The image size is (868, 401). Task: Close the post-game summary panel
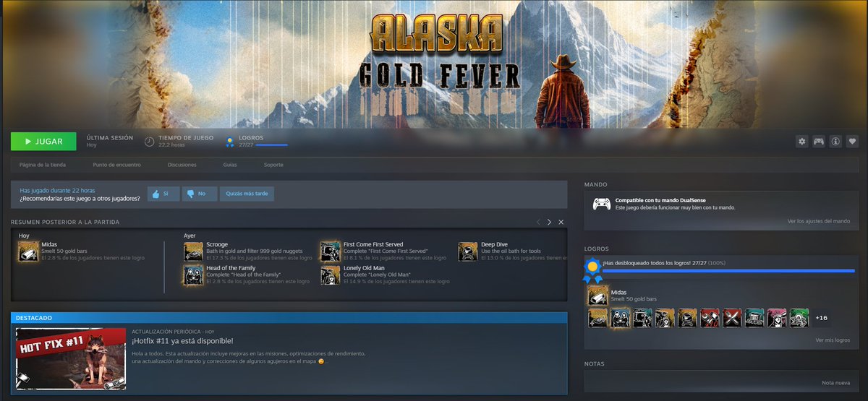click(x=561, y=222)
